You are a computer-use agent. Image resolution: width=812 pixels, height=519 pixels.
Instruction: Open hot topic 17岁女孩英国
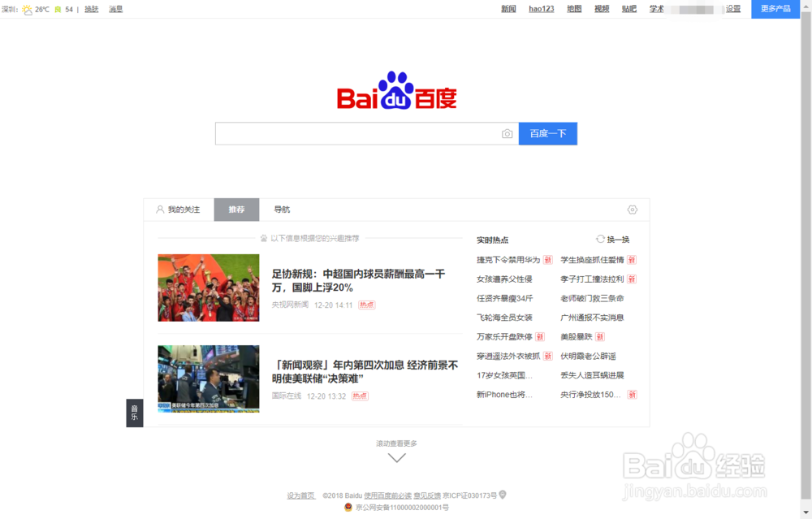point(504,375)
